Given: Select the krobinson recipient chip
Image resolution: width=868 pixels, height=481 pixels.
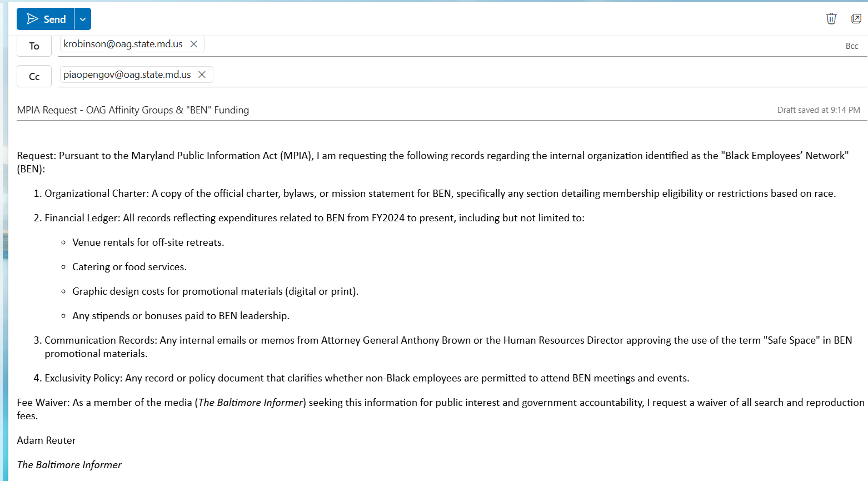Looking at the screenshot, I should 123,44.
